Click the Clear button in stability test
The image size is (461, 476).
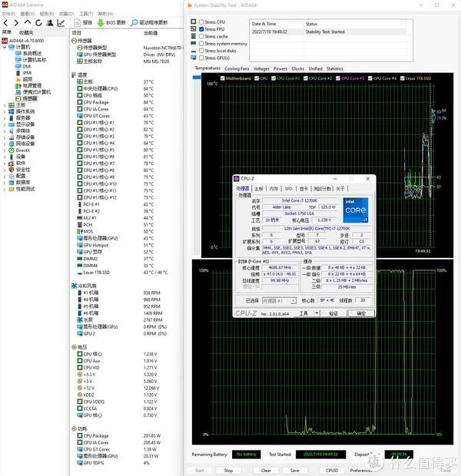point(266,470)
